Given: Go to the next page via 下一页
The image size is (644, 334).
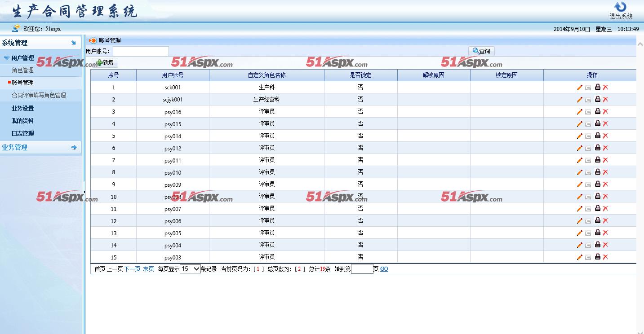Looking at the screenshot, I should tap(132, 269).
